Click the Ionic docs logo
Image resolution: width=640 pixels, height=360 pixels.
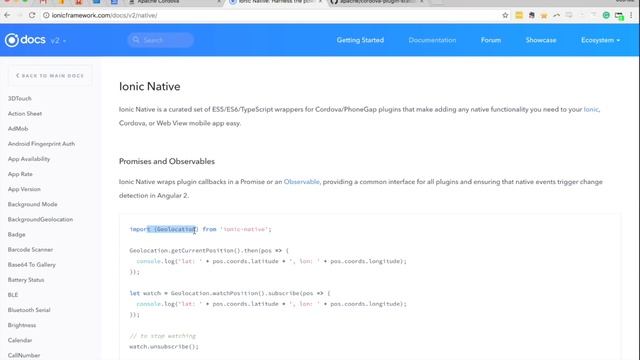pyautogui.click(x=25, y=40)
